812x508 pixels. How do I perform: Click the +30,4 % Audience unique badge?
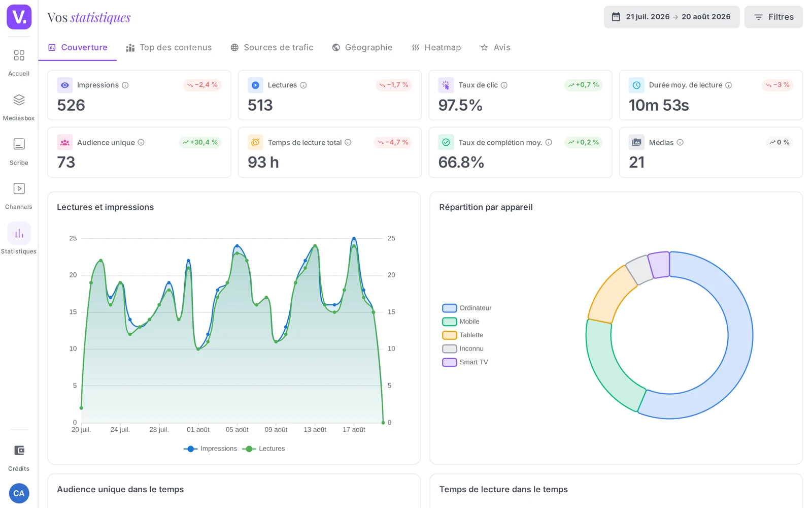200,142
